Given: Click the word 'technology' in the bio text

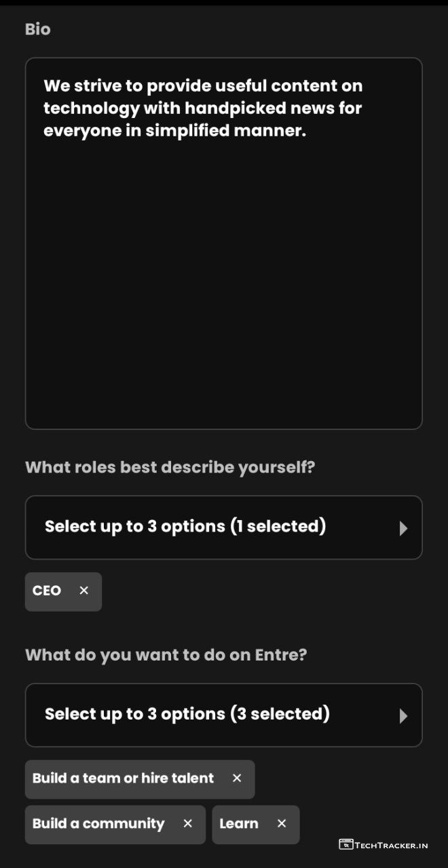Looking at the screenshot, I should tap(91, 108).
